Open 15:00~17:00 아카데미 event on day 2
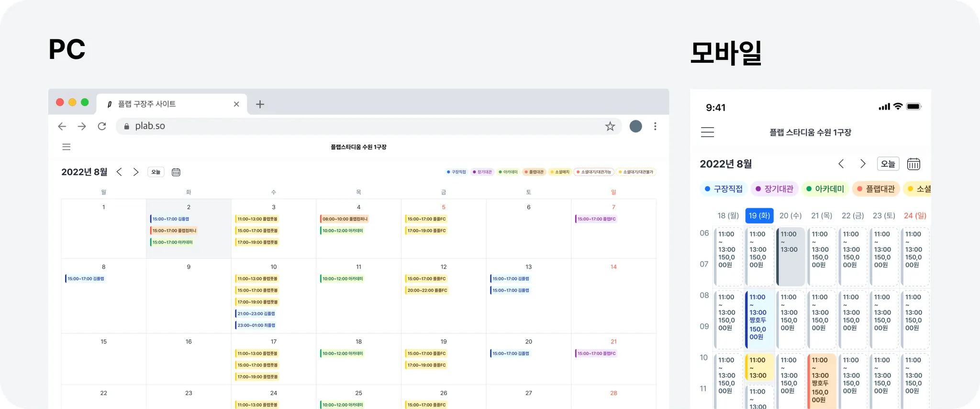 172,242
